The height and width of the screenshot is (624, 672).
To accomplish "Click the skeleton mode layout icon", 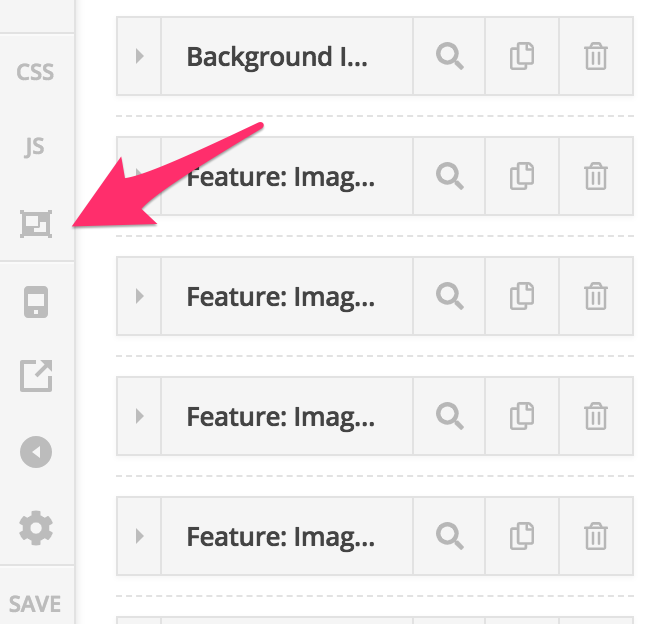I will (x=36, y=224).
